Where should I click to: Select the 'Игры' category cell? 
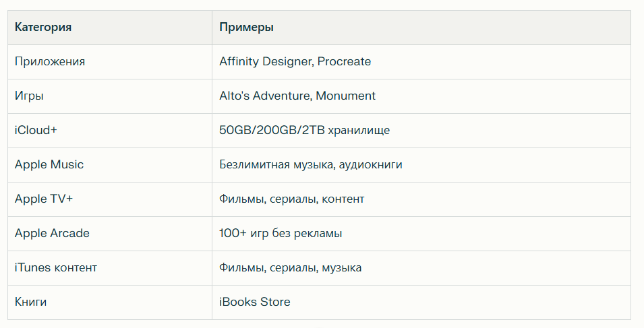coord(110,96)
